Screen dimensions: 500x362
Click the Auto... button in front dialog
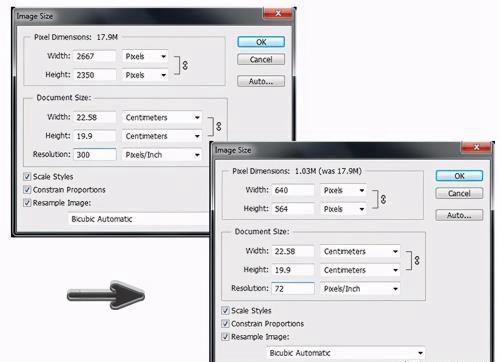459,215
